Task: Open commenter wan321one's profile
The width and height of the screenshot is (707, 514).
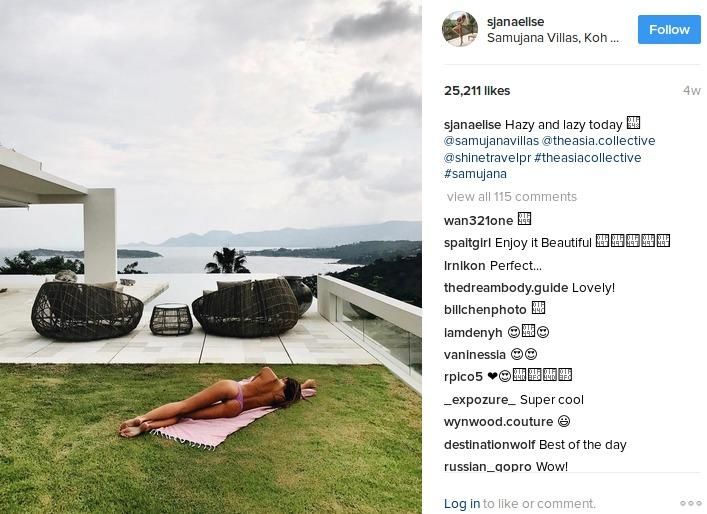Action: tap(478, 220)
